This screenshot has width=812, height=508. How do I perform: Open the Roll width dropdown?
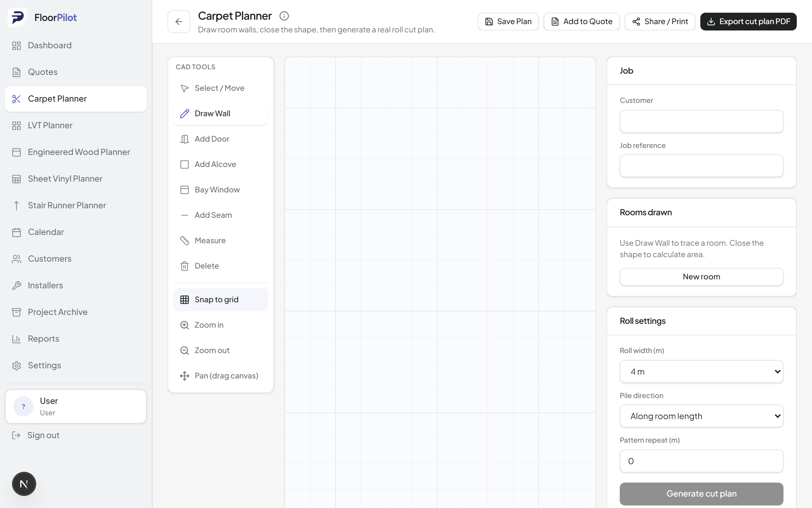point(701,371)
